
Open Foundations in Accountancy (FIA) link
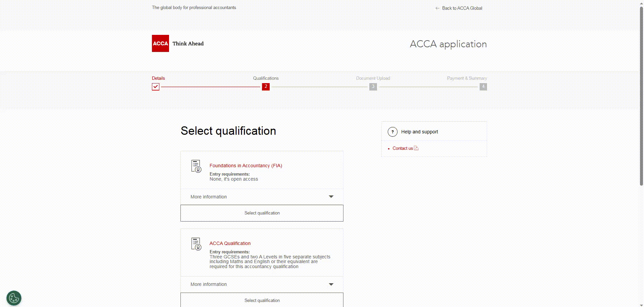246,166
